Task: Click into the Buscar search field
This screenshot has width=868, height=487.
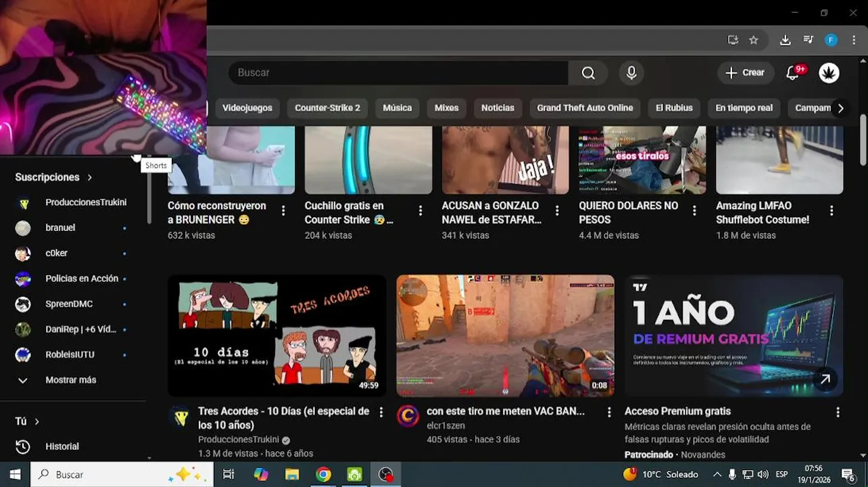Action: tap(398, 73)
